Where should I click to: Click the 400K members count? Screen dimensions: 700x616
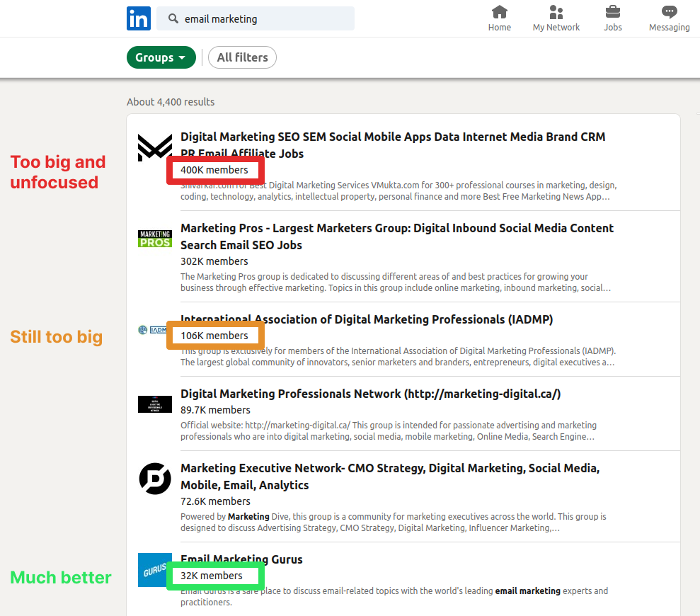point(214,170)
